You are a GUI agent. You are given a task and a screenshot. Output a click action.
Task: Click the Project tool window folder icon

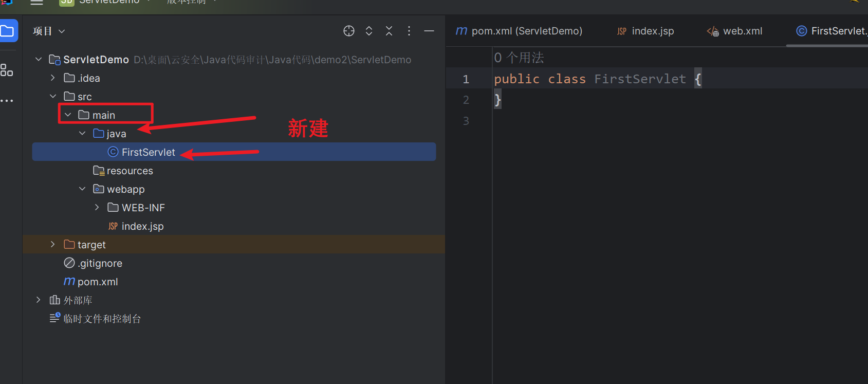[x=7, y=31]
